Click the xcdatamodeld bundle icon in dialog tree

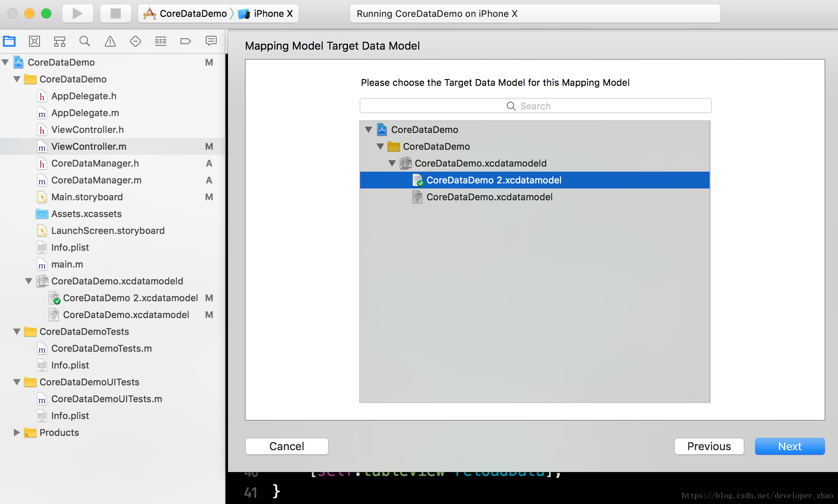[x=406, y=163]
